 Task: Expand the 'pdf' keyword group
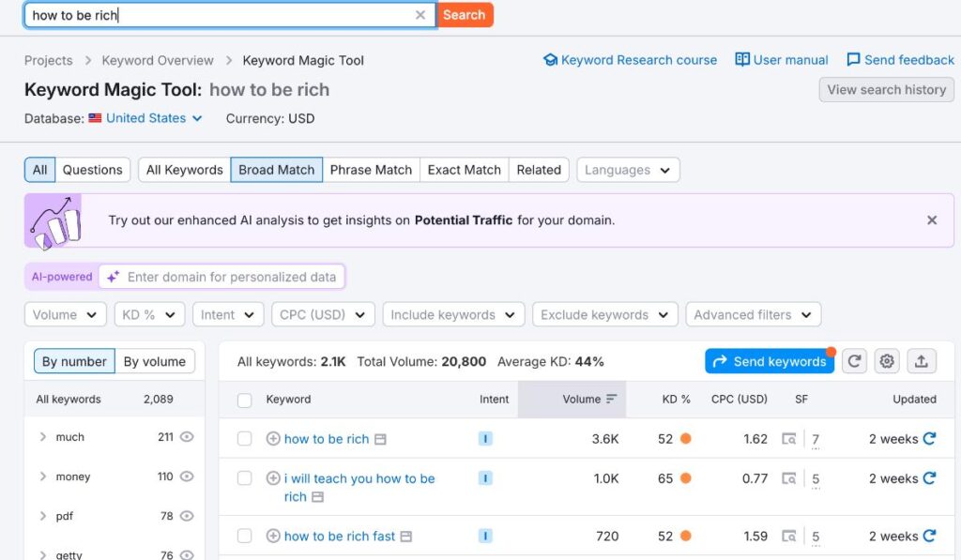coord(42,516)
